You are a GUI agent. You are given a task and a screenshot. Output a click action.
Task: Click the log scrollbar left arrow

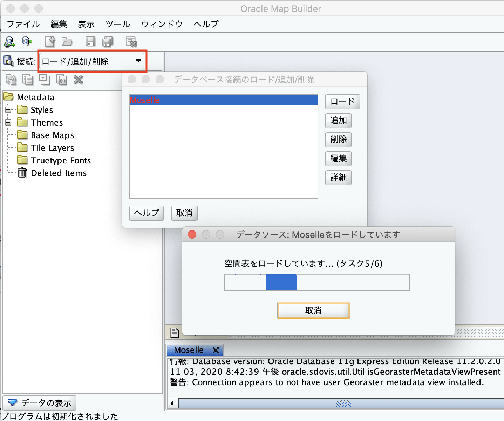(172, 403)
